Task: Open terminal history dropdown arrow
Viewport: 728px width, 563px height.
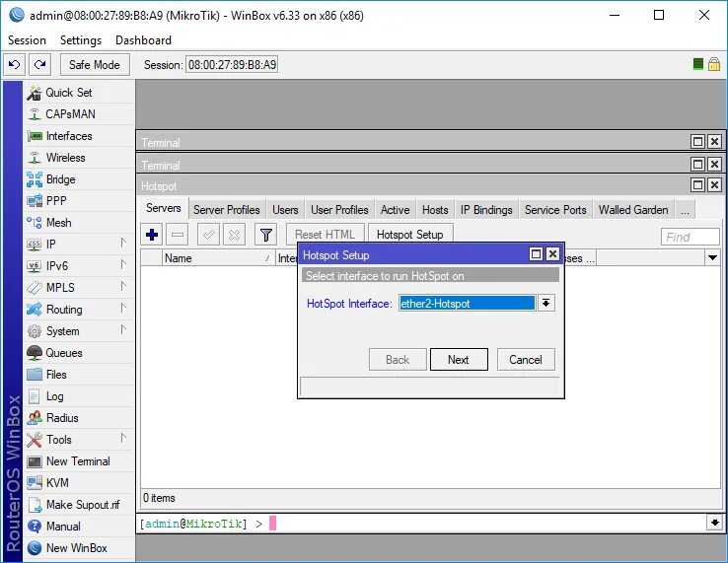Action: 715,523
